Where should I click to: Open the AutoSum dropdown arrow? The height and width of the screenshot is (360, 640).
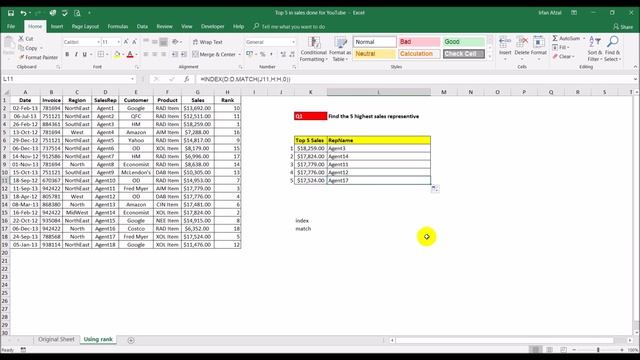click(x=584, y=38)
